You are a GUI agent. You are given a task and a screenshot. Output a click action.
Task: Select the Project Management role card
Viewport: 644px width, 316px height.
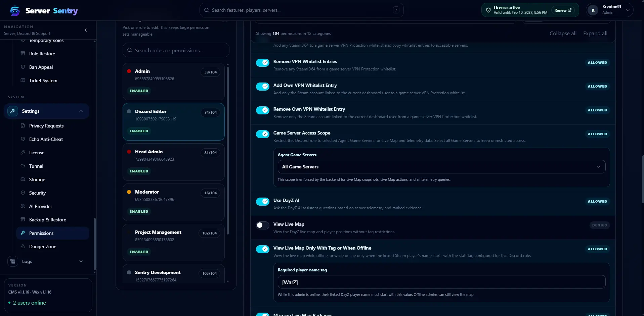pos(174,242)
